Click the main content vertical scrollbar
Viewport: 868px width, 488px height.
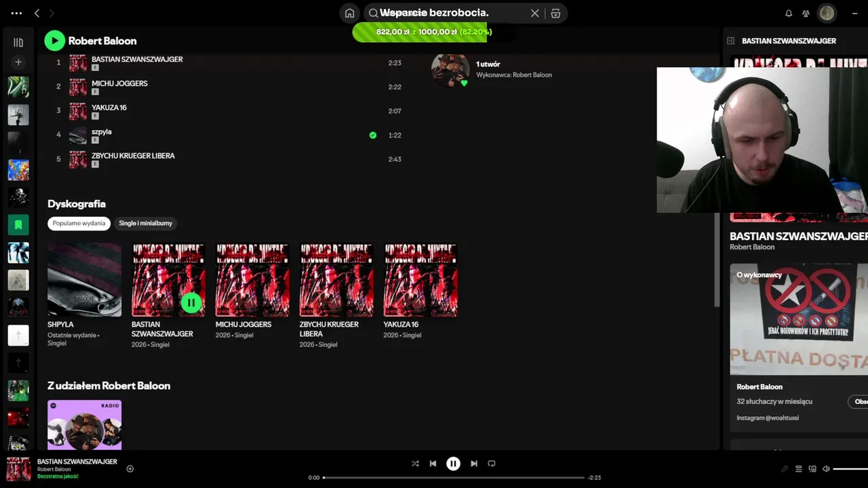[x=717, y=260]
